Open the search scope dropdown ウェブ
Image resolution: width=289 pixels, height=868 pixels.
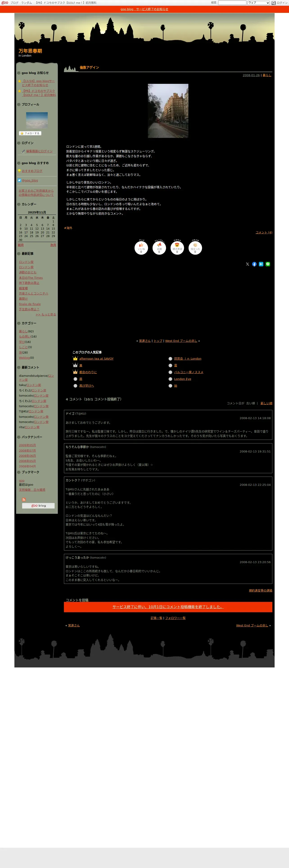coord(258,3)
